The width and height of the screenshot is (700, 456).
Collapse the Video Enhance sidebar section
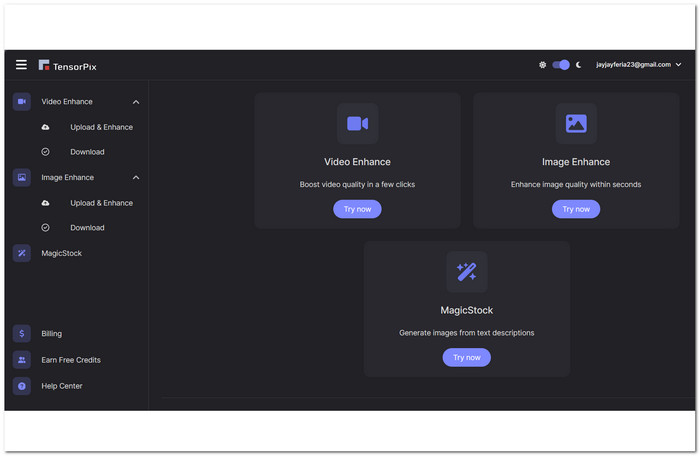pos(136,102)
